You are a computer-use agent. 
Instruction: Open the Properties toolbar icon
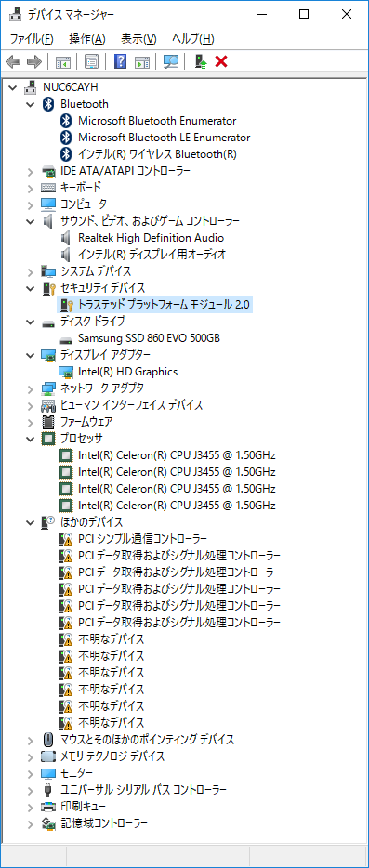pyautogui.click(x=91, y=62)
